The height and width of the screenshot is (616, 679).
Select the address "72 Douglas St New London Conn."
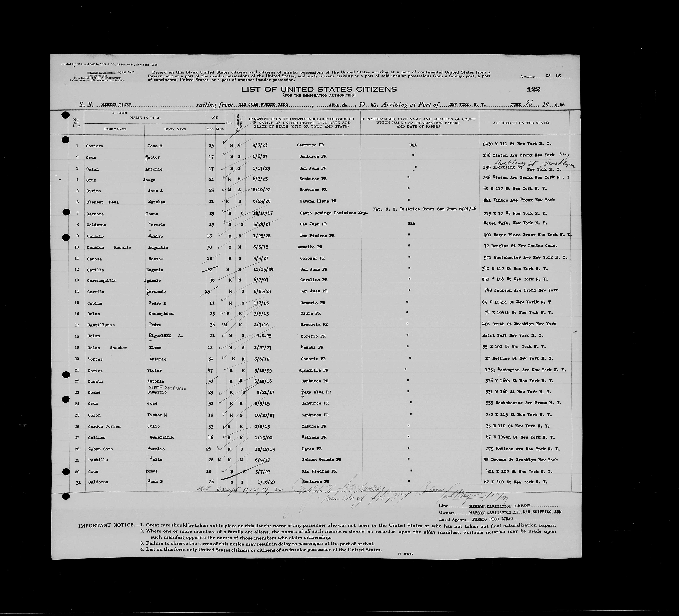[x=520, y=245]
